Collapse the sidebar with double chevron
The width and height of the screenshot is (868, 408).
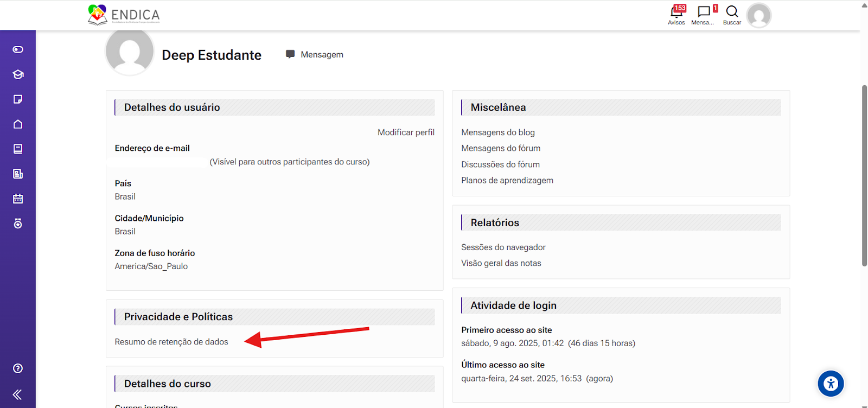17,394
